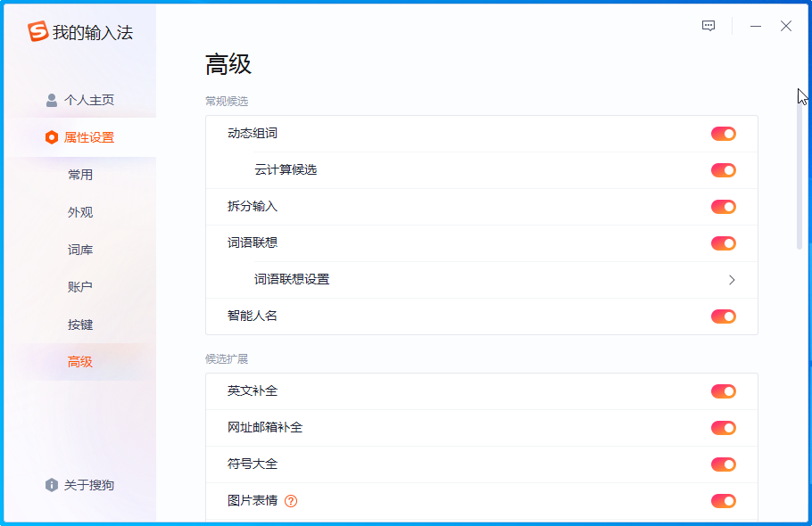The height and width of the screenshot is (526, 812).
Task: Toggle 智能人名 switch
Action: pos(724,316)
